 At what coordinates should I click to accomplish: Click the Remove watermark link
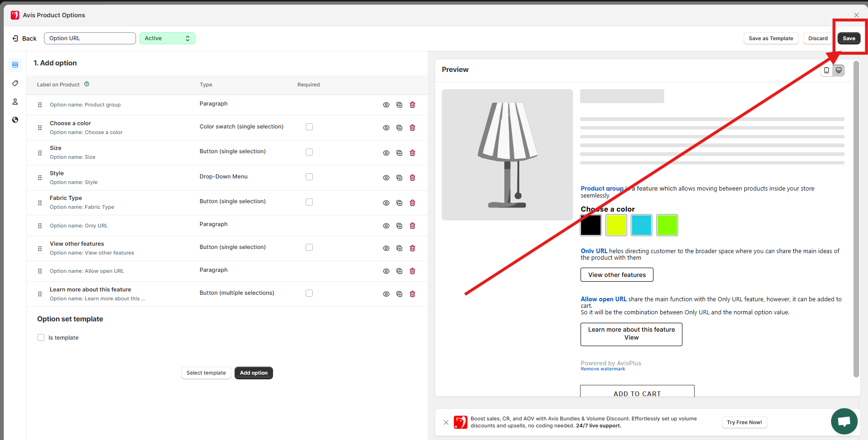(603, 369)
